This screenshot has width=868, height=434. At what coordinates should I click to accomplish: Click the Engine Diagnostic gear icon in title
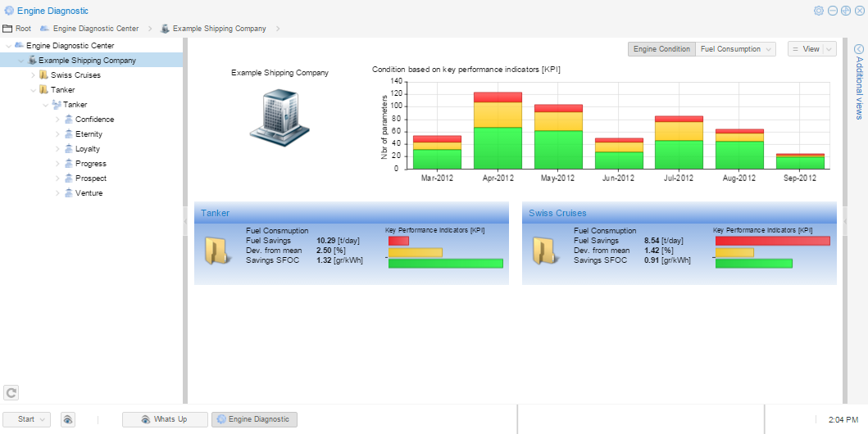tap(9, 11)
